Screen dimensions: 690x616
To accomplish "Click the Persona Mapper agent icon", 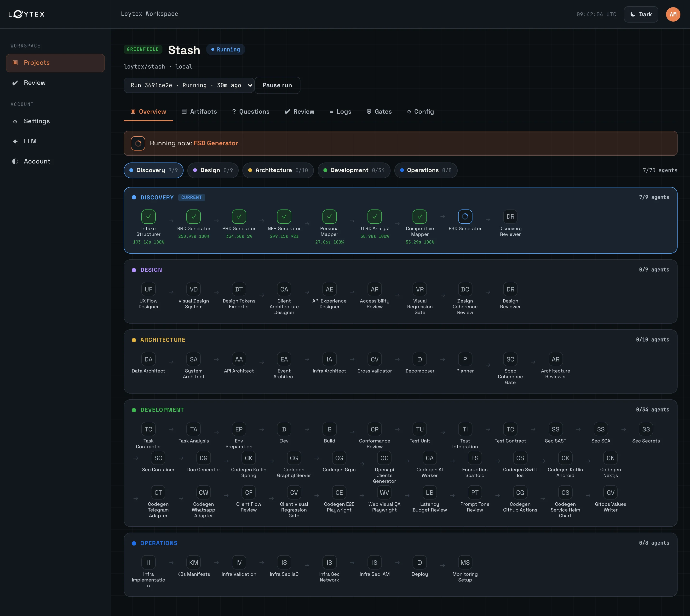I will tap(329, 217).
